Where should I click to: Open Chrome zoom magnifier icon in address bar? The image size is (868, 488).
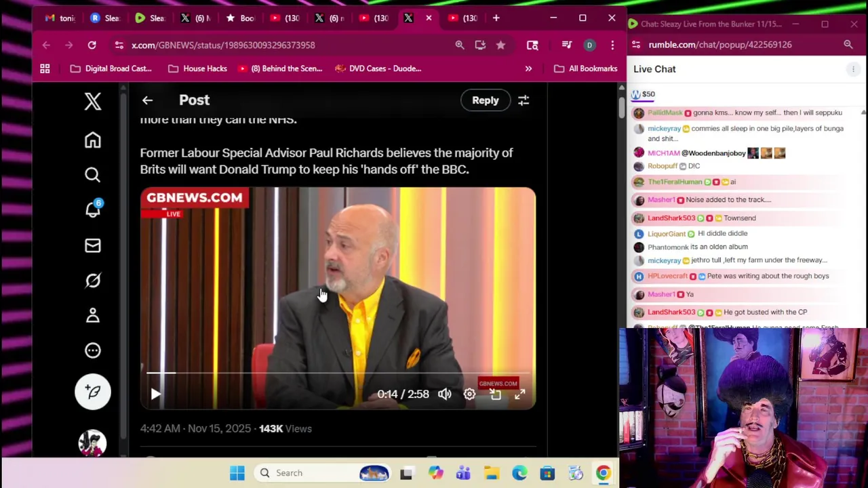[x=460, y=45]
